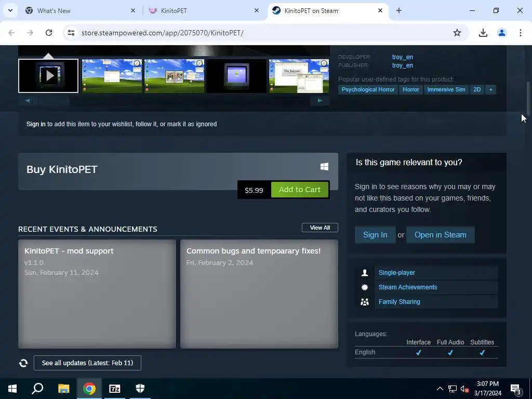The width and height of the screenshot is (532, 399).
Task: Bookmark this page with star
Action: (x=457, y=33)
